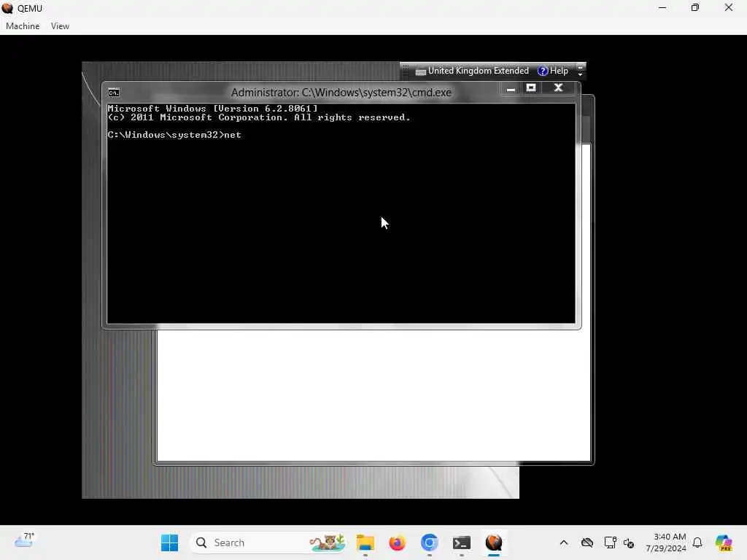Click the display/network tray icon
Viewport: 747px width, 560px height.
(610, 542)
